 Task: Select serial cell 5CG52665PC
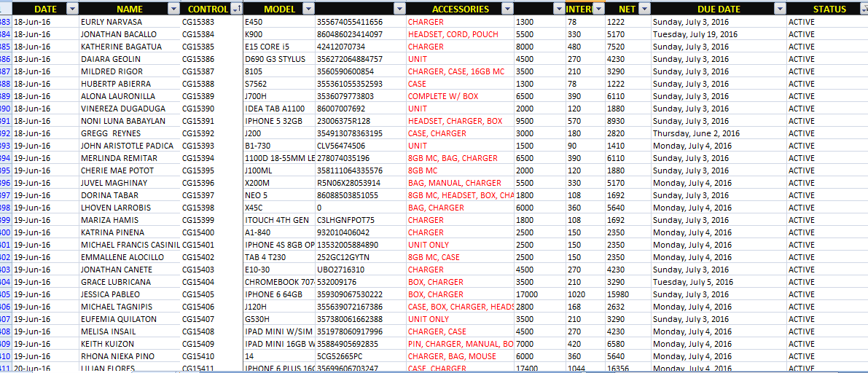[x=360, y=356]
